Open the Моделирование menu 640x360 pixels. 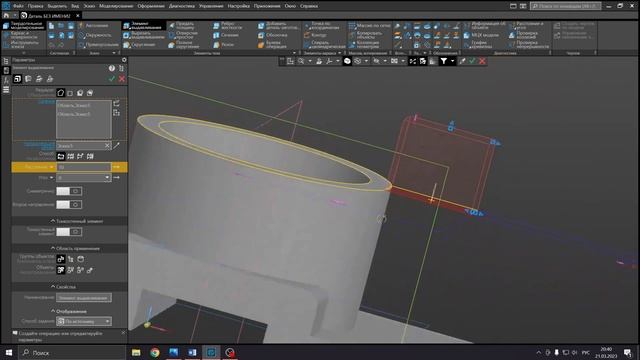pyautogui.click(x=116, y=6)
